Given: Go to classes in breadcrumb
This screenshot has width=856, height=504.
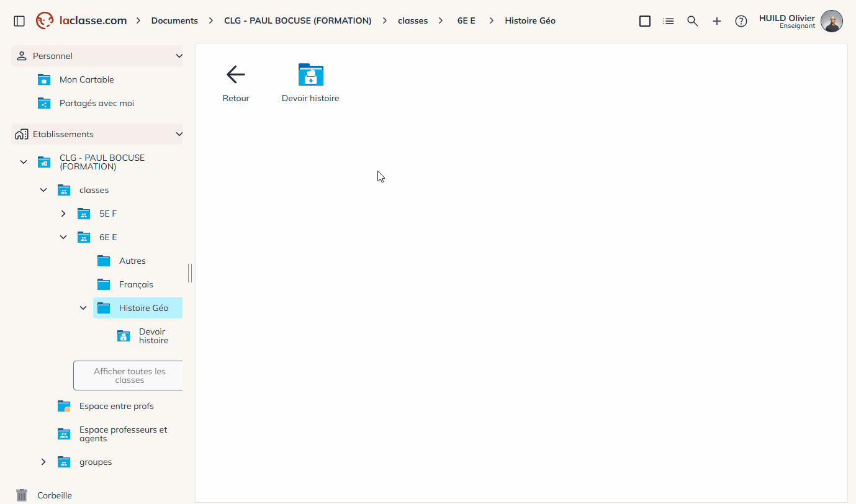Looking at the screenshot, I should click(413, 20).
